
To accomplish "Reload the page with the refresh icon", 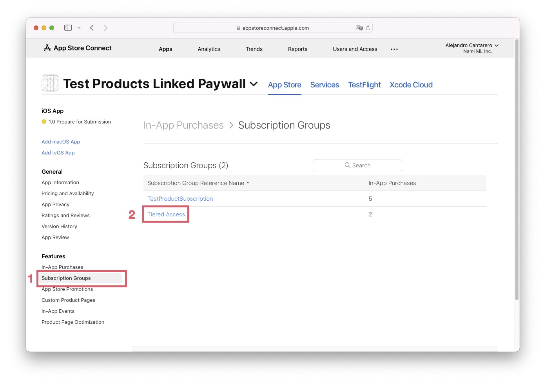I will click(368, 28).
